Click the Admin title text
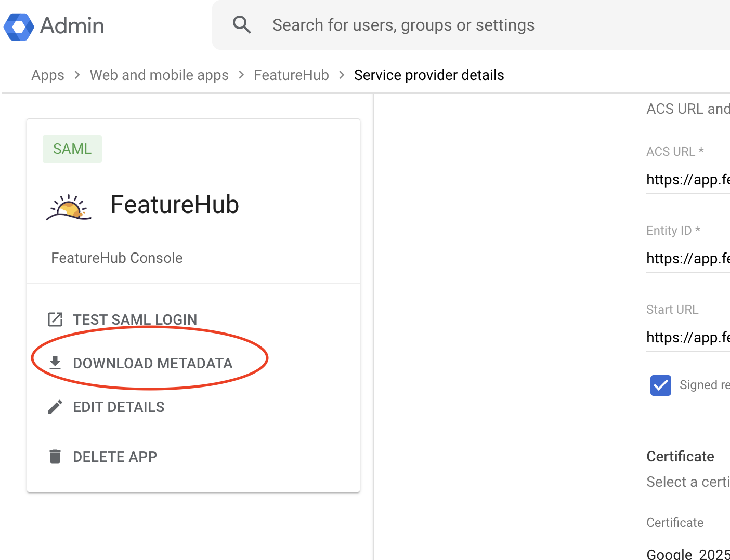 click(x=72, y=26)
